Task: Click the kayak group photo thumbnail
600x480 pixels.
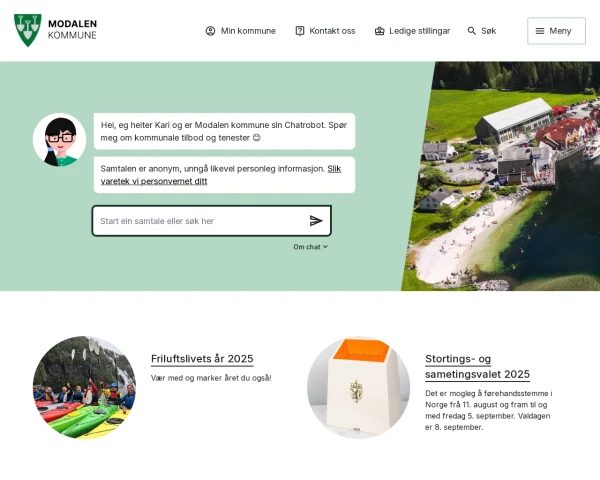Action: pos(84,387)
